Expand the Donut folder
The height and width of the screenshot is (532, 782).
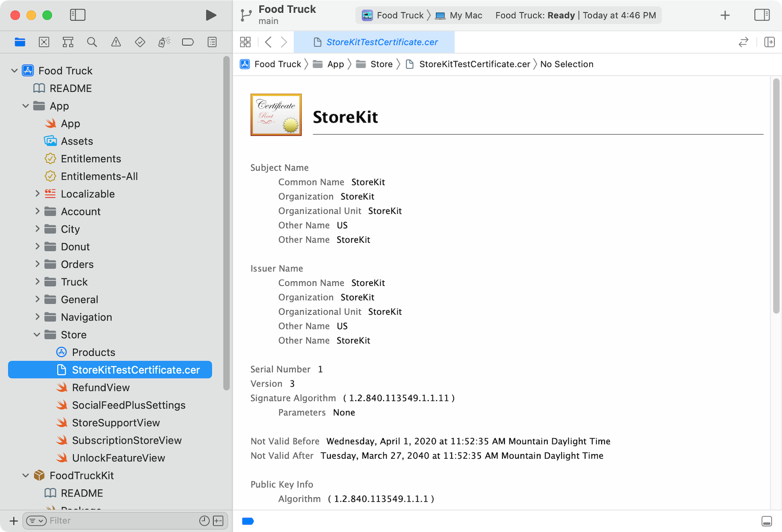click(37, 247)
